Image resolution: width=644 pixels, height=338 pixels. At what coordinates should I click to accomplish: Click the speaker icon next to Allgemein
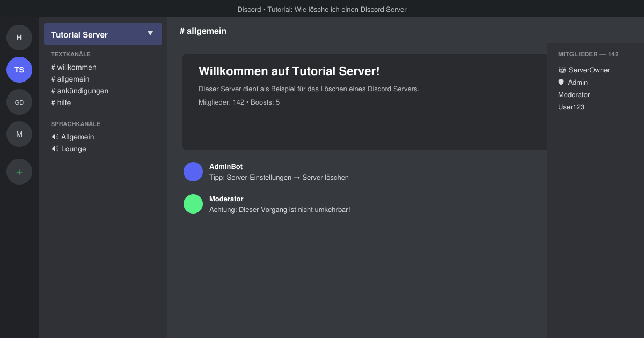click(x=55, y=137)
